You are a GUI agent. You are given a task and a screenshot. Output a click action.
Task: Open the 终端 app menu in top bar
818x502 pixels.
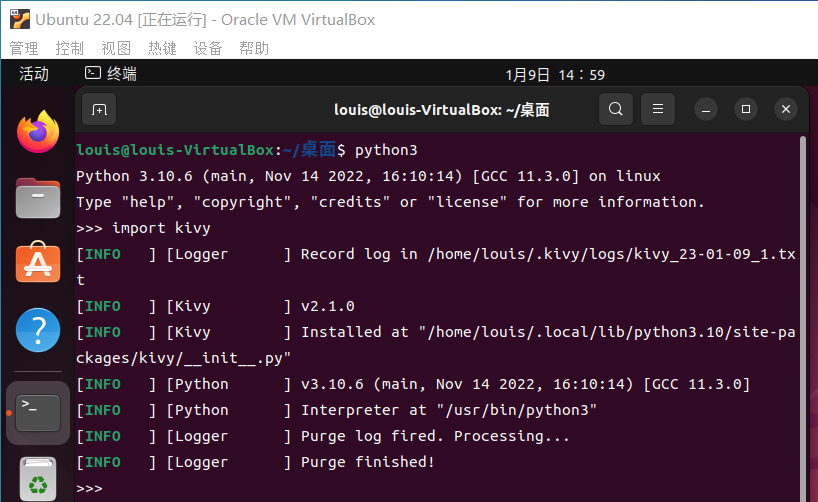(111, 74)
